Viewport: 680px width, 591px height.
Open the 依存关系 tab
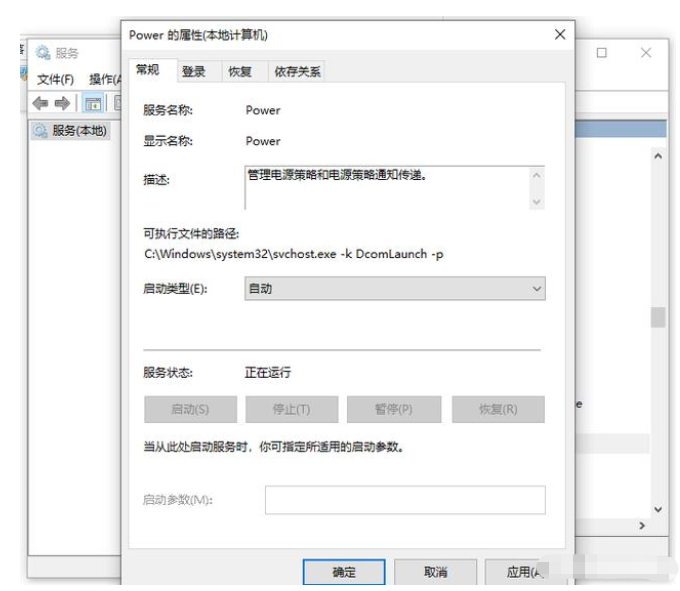(x=298, y=71)
